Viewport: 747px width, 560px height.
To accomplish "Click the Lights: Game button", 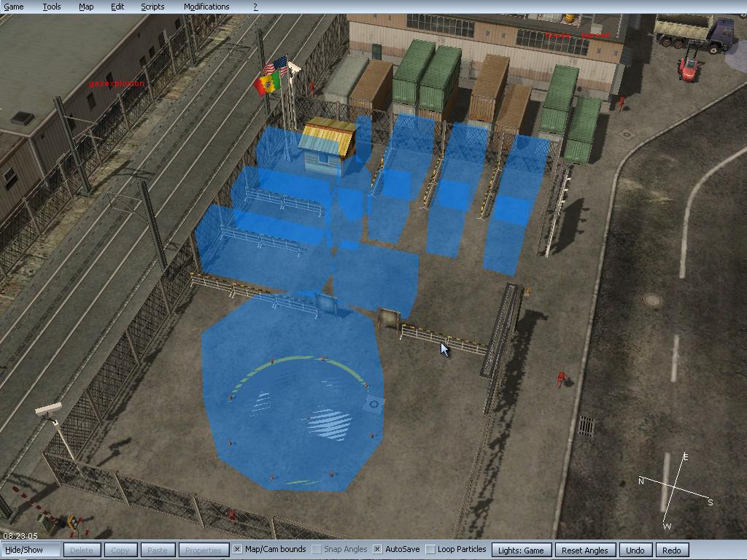I will tap(521, 550).
